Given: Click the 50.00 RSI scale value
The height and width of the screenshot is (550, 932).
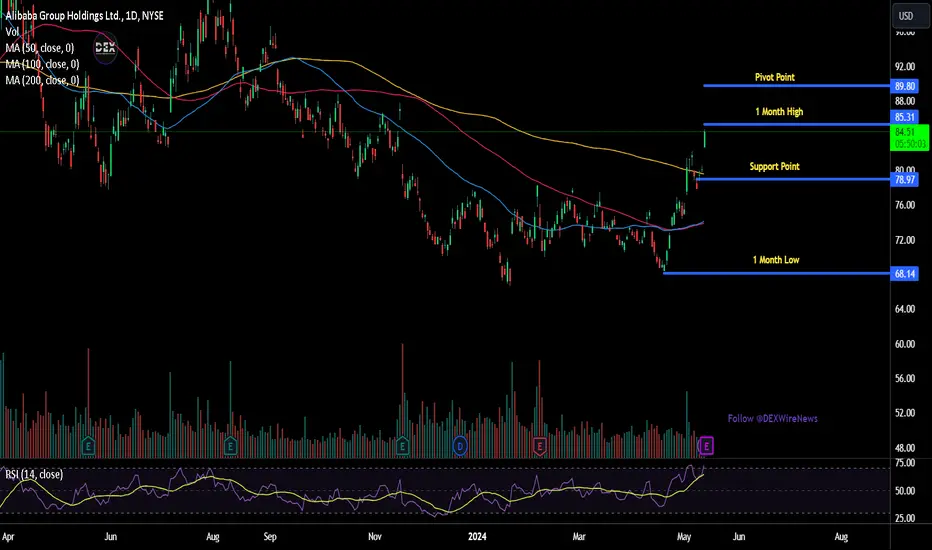Looking at the screenshot, I should pos(905,491).
